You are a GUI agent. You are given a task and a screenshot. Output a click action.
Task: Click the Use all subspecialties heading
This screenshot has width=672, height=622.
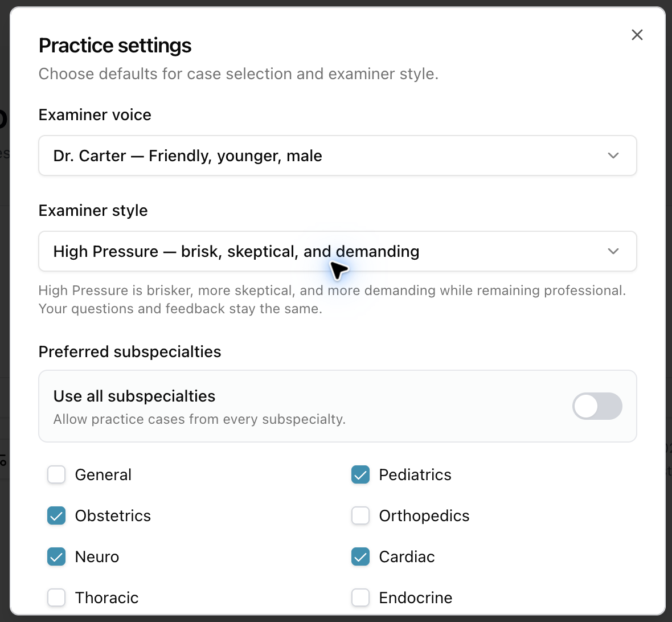134,396
